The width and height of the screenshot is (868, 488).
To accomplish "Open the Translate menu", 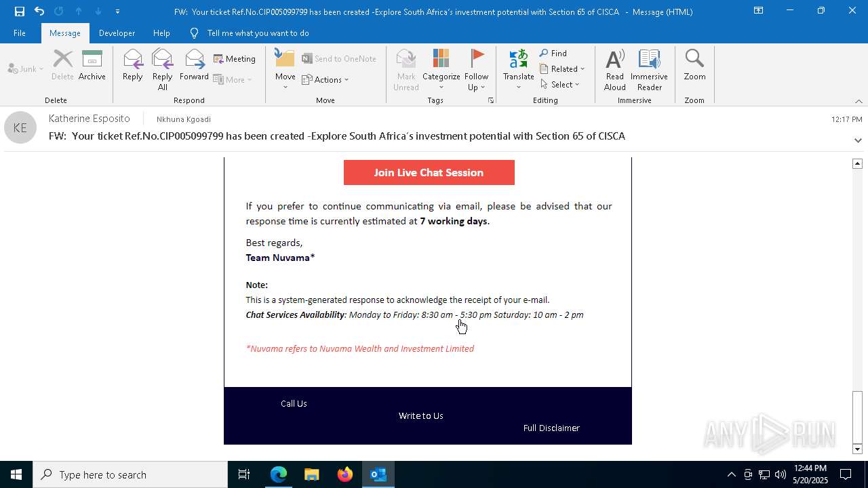I will point(518,70).
